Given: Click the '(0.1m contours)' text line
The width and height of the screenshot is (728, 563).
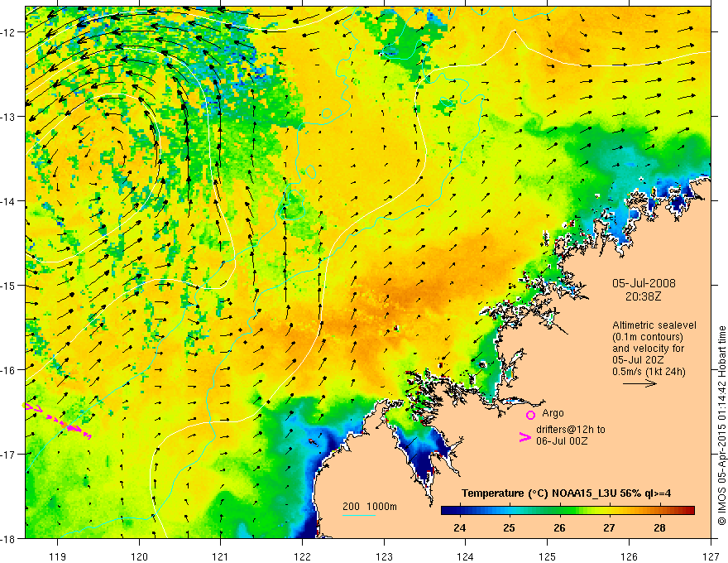Looking at the screenshot, I should point(648,337).
